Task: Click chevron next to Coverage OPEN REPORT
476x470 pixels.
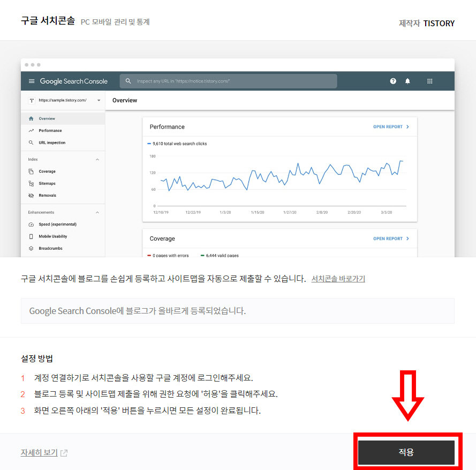Action: click(407, 238)
